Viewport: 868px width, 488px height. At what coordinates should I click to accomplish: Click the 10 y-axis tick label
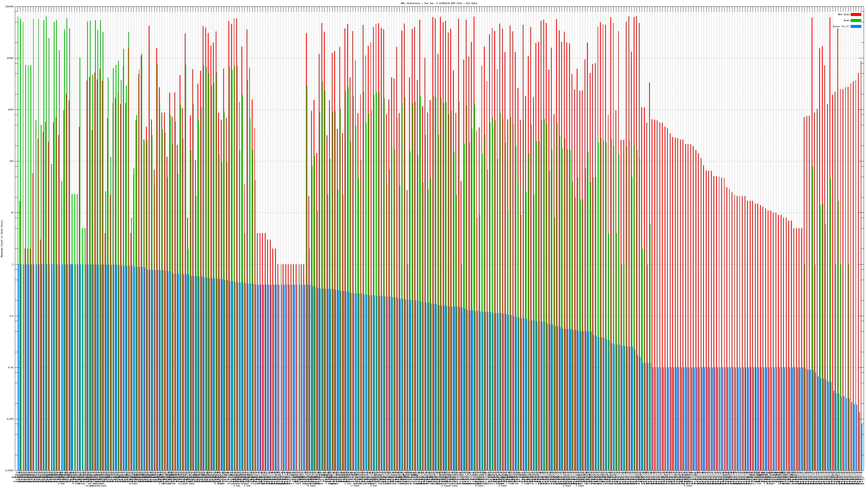(12, 213)
